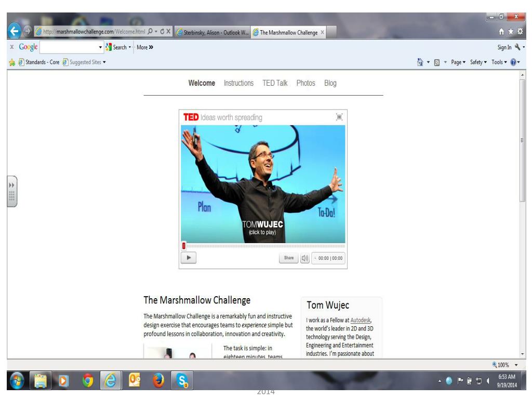Click the browser forward arrow button

tap(28, 31)
